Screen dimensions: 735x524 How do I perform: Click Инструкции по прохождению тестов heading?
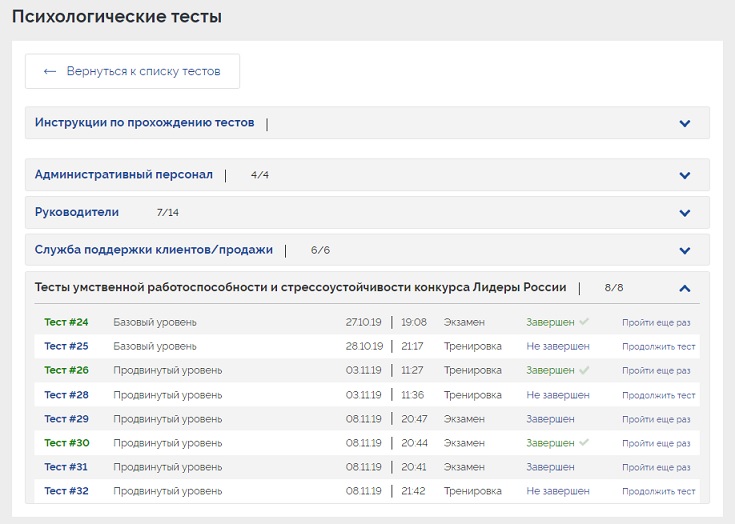click(x=144, y=123)
